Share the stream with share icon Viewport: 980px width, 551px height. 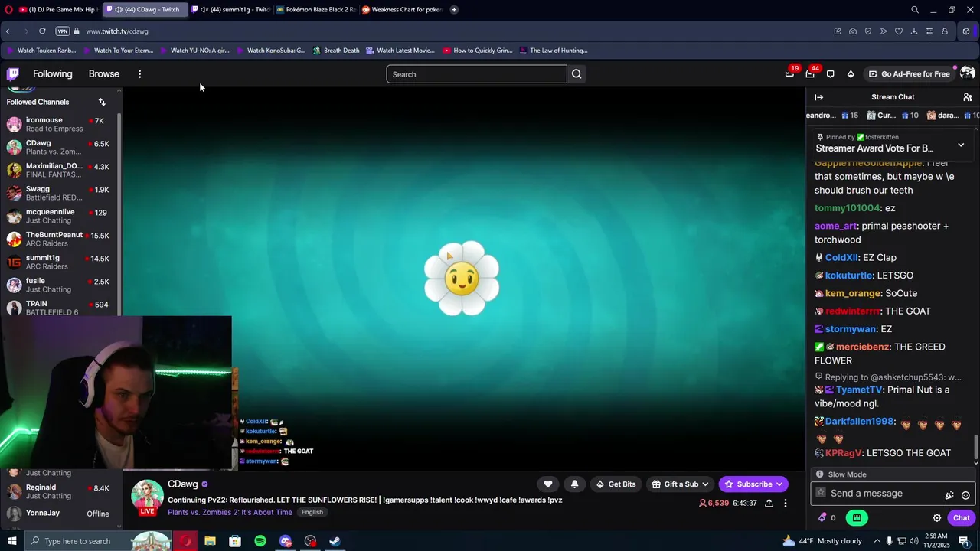pos(769,503)
